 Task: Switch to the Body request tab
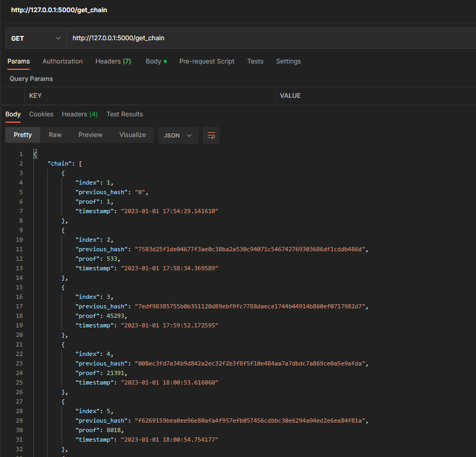click(153, 61)
